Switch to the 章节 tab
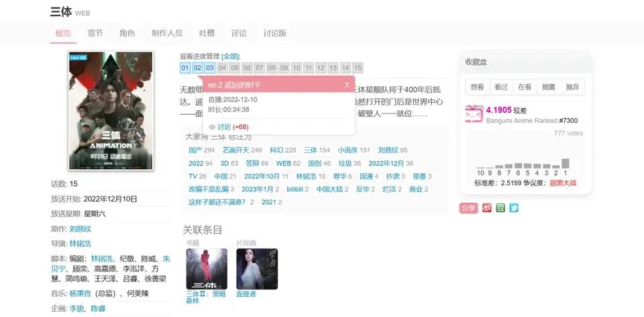The width and height of the screenshot is (644, 317). 95,34
